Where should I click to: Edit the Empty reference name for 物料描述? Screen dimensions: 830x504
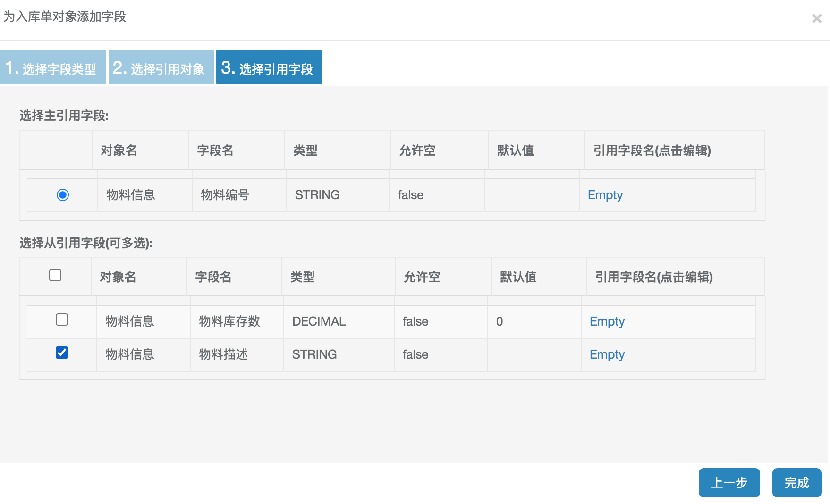(607, 354)
